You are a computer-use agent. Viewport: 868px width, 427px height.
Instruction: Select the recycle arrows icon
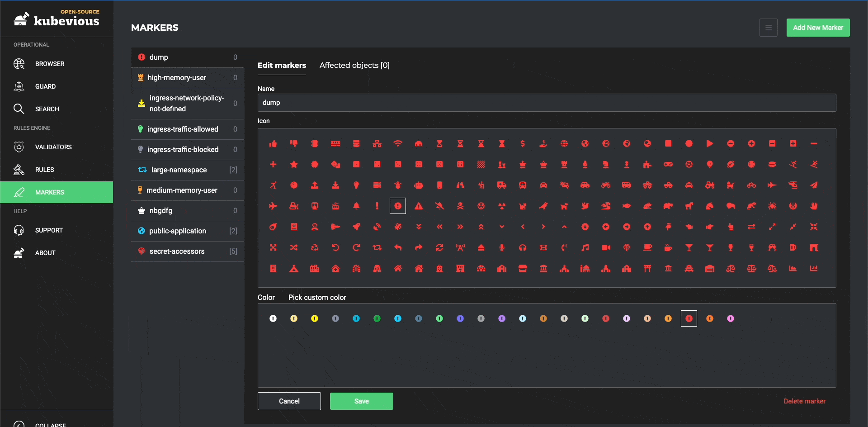[315, 247]
